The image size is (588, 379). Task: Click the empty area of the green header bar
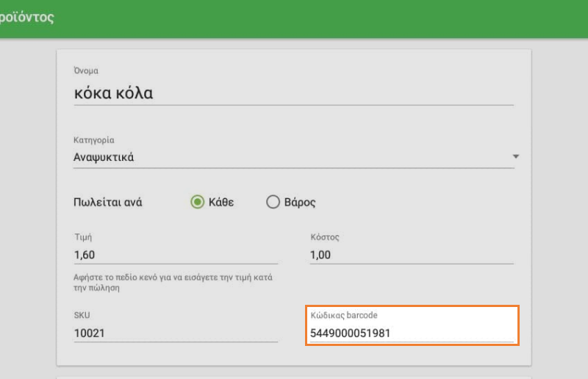pyautogui.click(x=331, y=18)
